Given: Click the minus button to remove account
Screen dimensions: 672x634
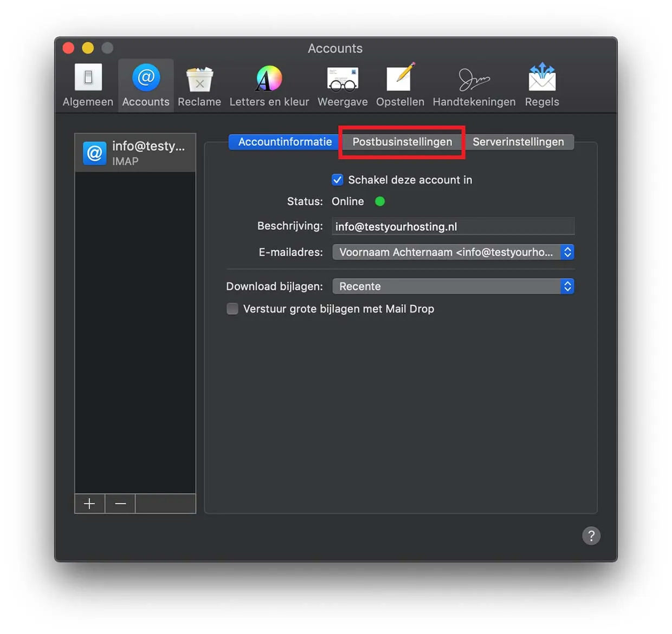Looking at the screenshot, I should pyautogui.click(x=120, y=504).
